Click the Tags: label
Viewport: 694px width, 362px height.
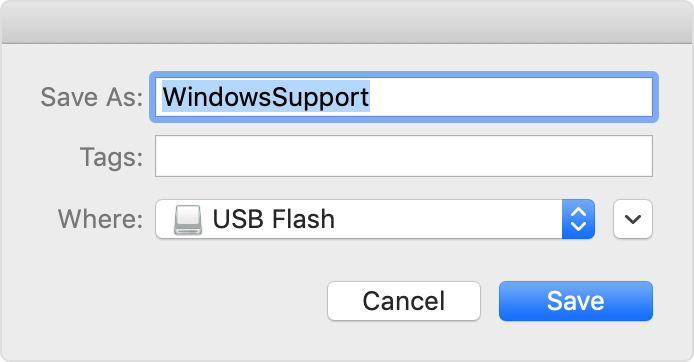click(x=112, y=157)
